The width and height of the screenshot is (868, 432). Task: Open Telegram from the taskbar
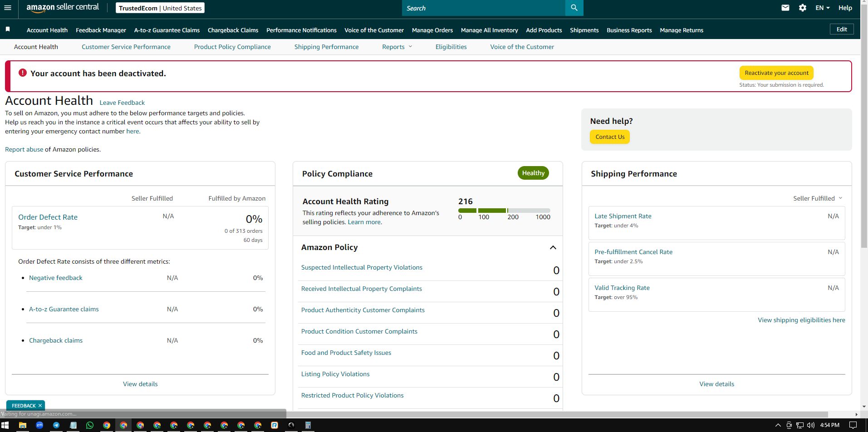pyautogui.click(x=56, y=425)
